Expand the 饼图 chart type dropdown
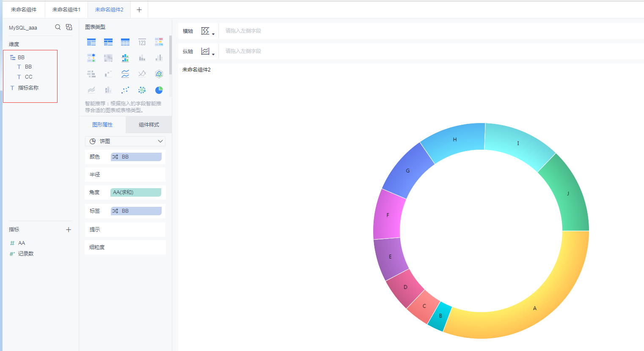 coord(125,141)
